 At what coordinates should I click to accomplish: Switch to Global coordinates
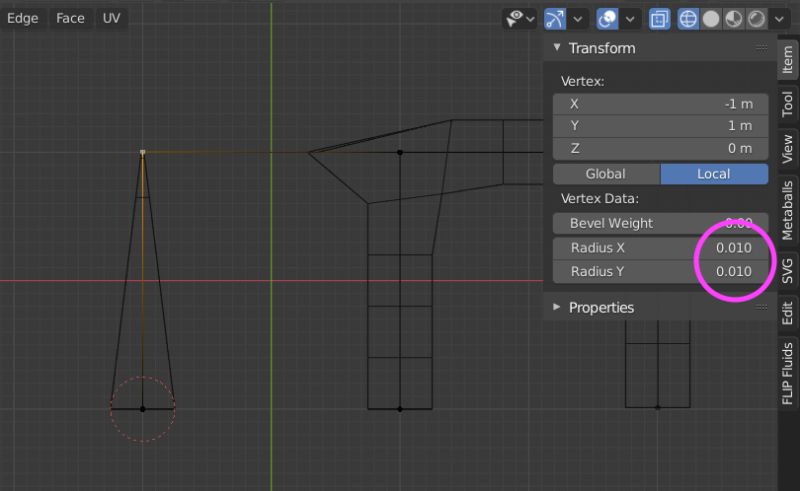tap(607, 174)
